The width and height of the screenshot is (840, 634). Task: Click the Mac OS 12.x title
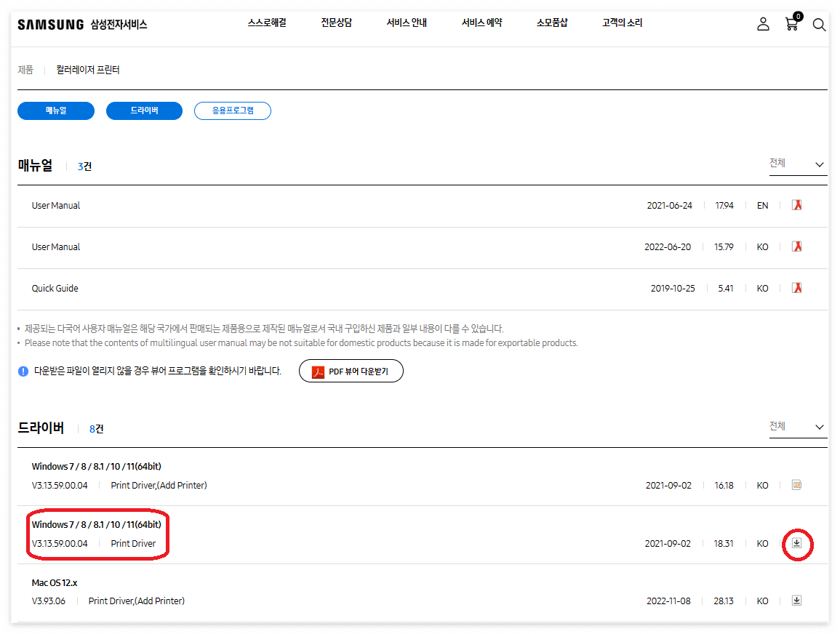54,582
